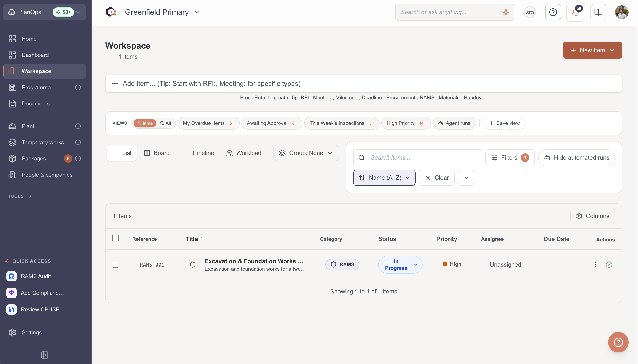638x364 pixels.
Task: Toggle the My Overdue Items view
Action: point(208,123)
